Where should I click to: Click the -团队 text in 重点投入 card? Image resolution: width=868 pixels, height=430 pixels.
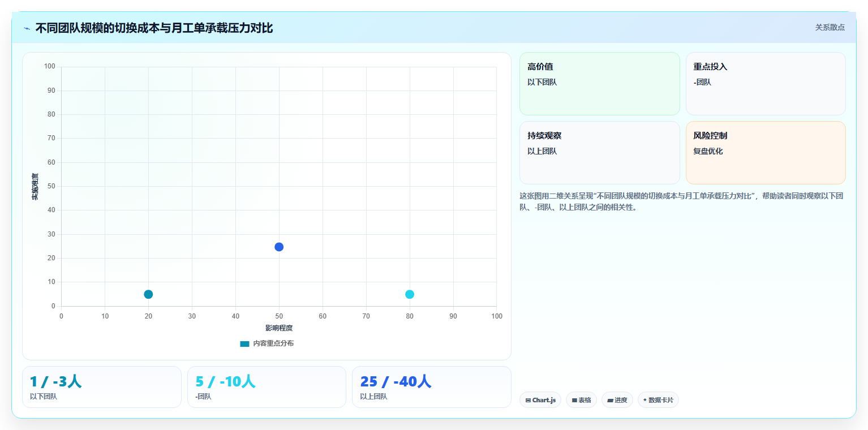[x=702, y=83]
